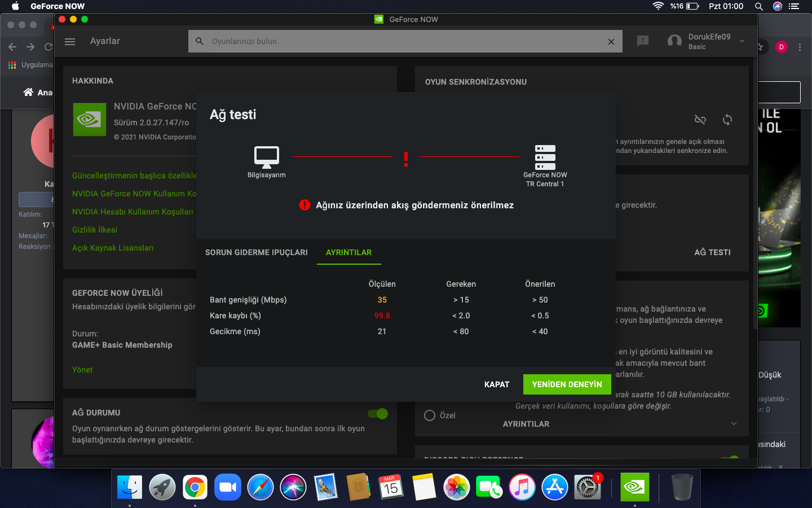This screenshot has width=812, height=508.
Task: Open Launchpad from the Dock
Action: 162,487
